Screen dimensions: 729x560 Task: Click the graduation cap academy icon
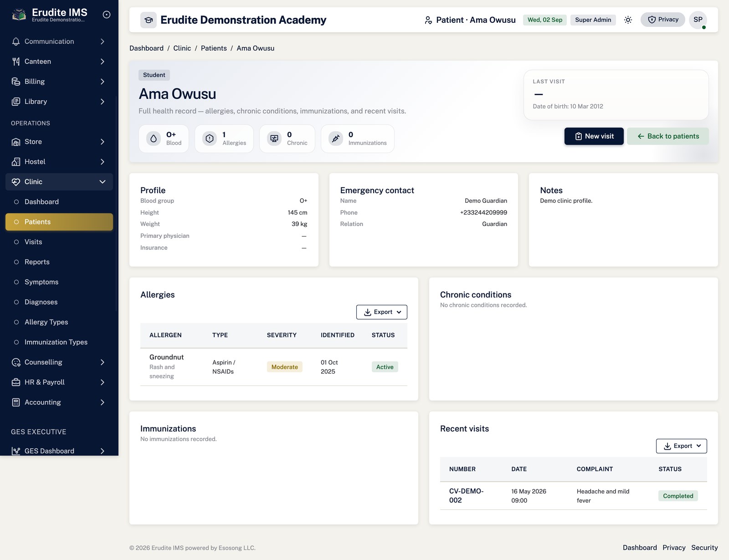[149, 20]
